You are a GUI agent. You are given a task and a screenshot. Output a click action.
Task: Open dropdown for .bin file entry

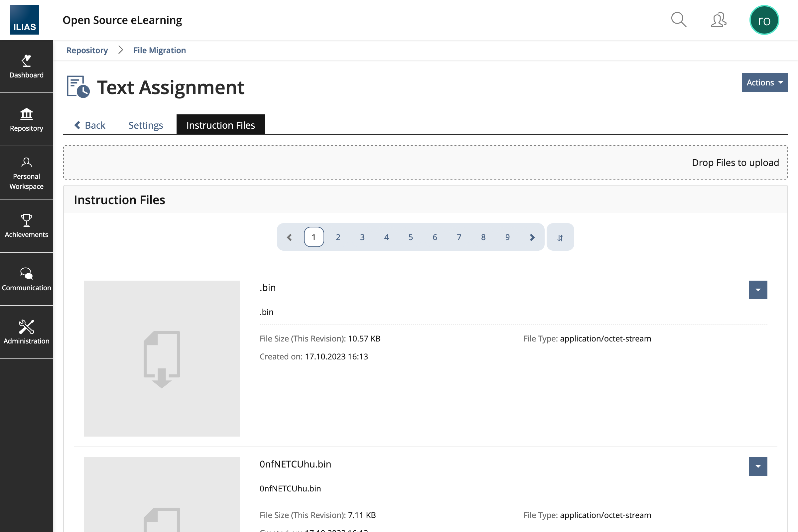pyautogui.click(x=758, y=290)
